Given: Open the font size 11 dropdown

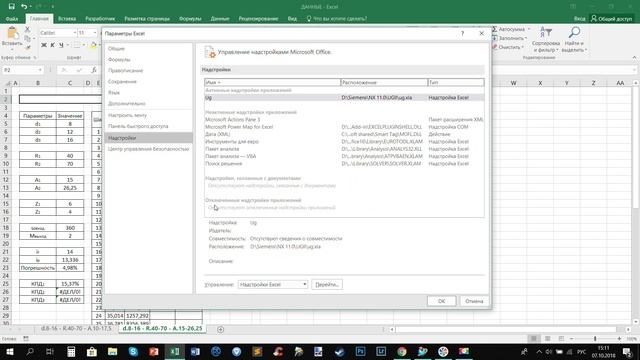Looking at the screenshot, I should pos(95,33).
